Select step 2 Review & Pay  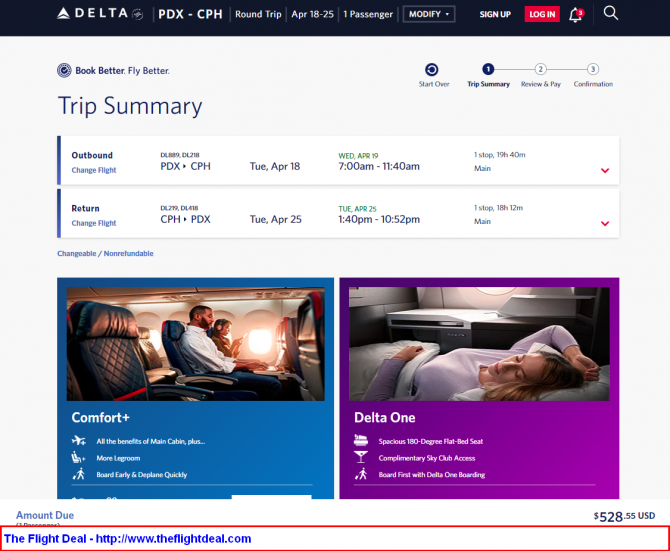point(541,75)
